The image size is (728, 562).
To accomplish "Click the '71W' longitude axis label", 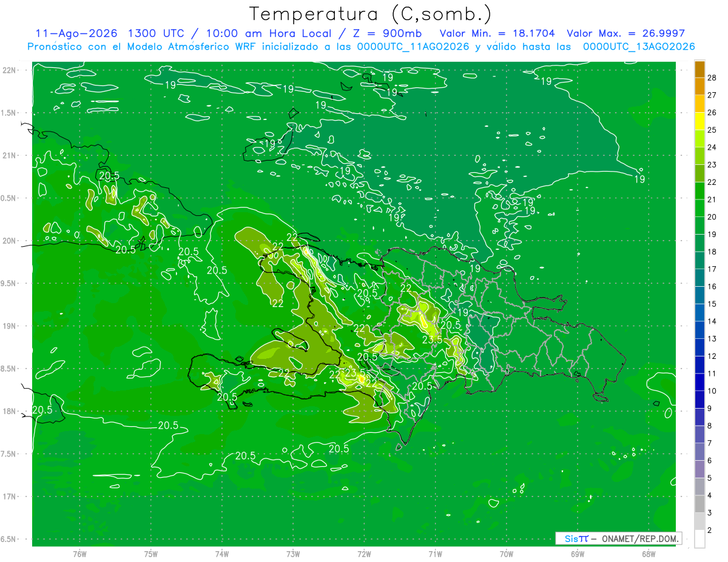I will [x=435, y=554].
